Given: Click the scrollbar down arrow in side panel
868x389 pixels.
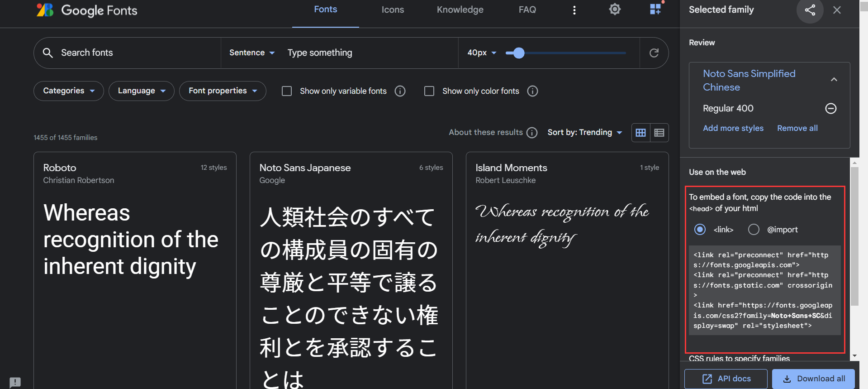Looking at the screenshot, I should (x=854, y=356).
